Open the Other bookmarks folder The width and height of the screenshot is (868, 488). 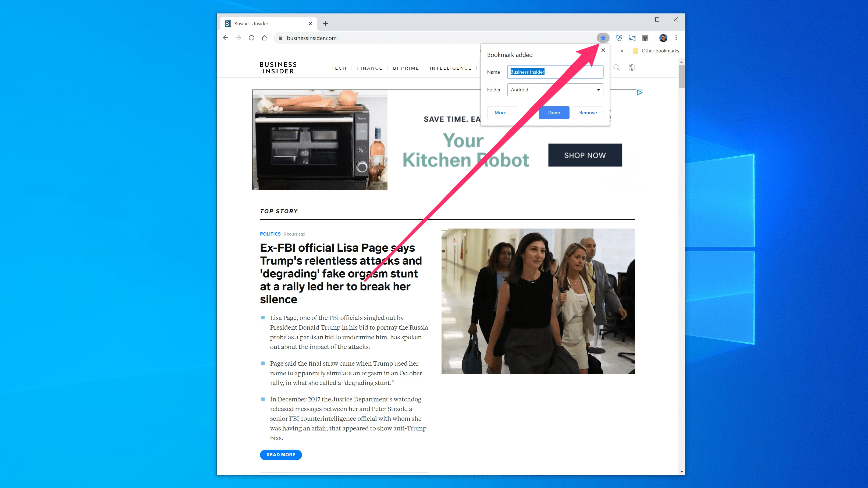[656, 51]
